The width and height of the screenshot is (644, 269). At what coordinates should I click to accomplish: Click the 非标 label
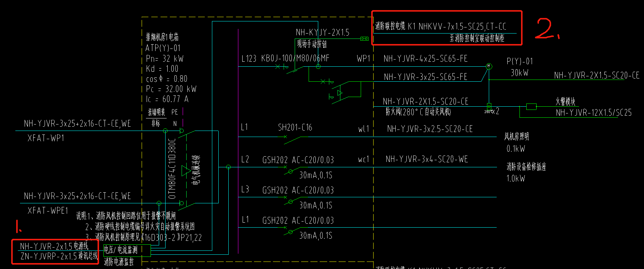[156, 123]
